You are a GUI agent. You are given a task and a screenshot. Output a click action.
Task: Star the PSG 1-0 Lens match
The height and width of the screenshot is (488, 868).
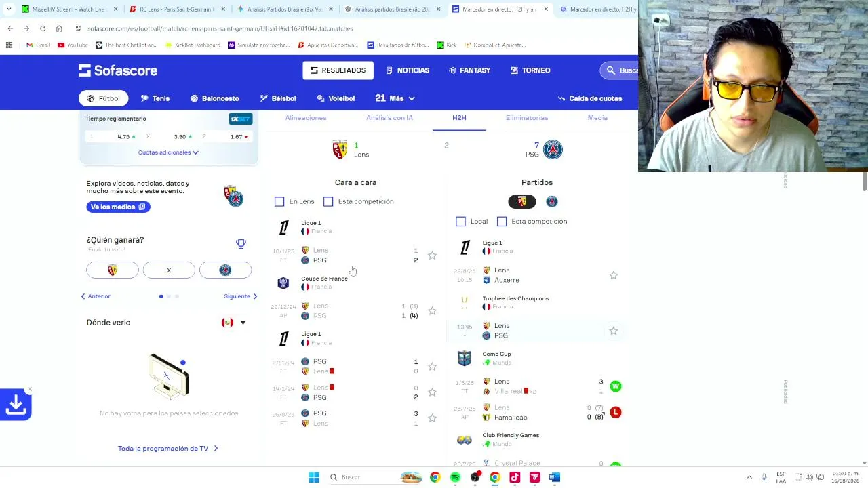[x=432, y=367]
